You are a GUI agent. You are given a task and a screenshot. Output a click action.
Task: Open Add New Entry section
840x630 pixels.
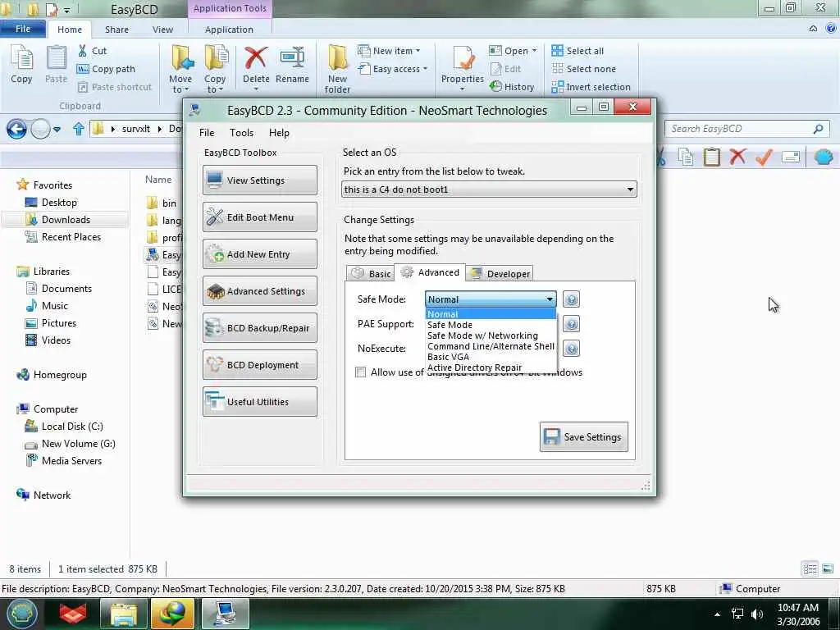260,254
